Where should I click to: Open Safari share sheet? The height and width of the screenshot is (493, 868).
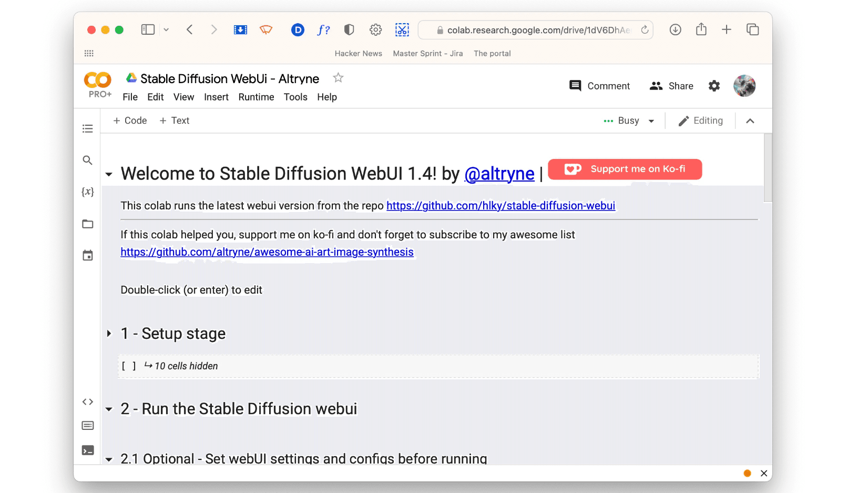(x=701, y=29)
